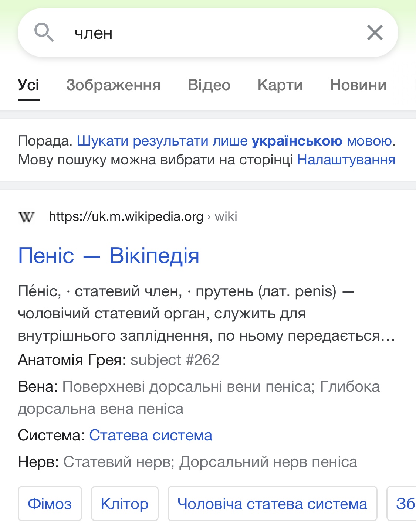The image size is (416, 532).
Task: Tap the 'Клітор' related chip
Action: [x=125, y=504]
